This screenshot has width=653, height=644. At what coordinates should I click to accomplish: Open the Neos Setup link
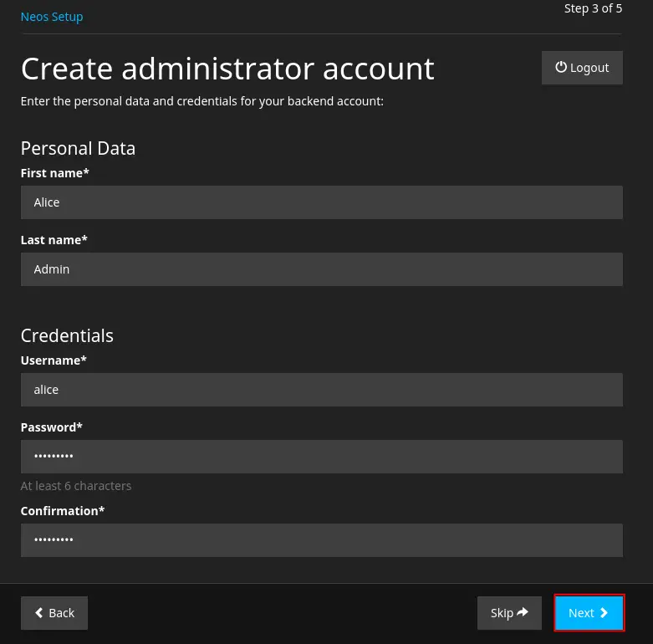[x=52, y=17]
